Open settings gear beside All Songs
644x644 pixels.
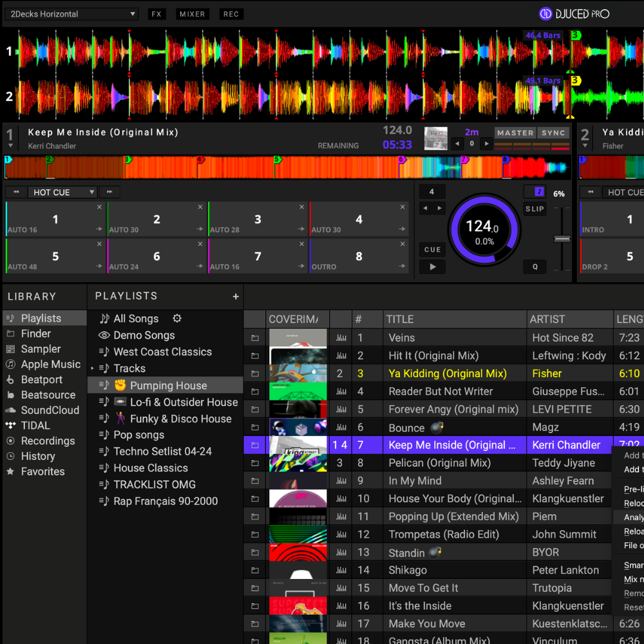pyautogui.click(x=177, y=319)
